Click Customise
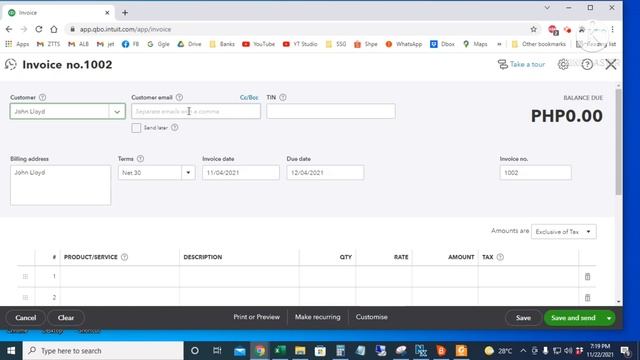Viewport: 640px width, 360px height. click(371, 317)
